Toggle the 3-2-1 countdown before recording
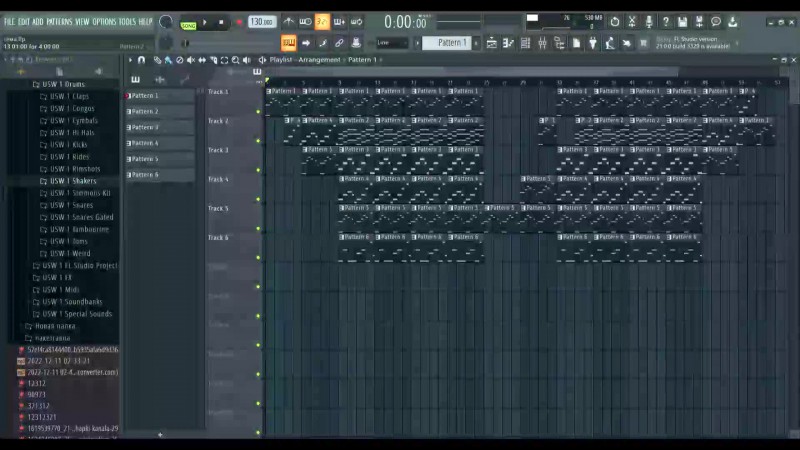This screenshot has width=800, height=450. (x=322, y=22)
